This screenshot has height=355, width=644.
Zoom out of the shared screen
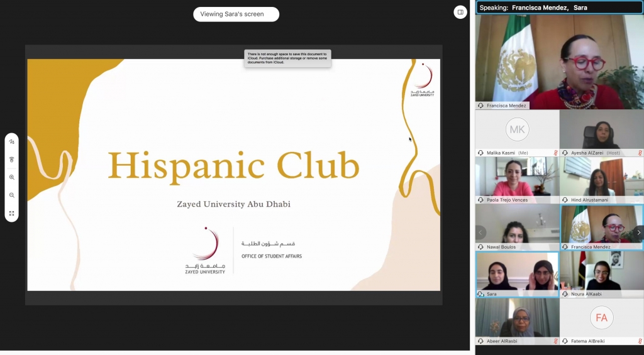click(11, 195)
